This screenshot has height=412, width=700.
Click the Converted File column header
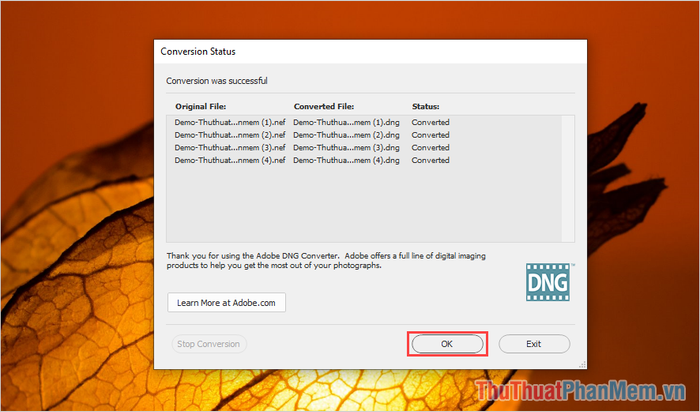[x=324, y=106]
